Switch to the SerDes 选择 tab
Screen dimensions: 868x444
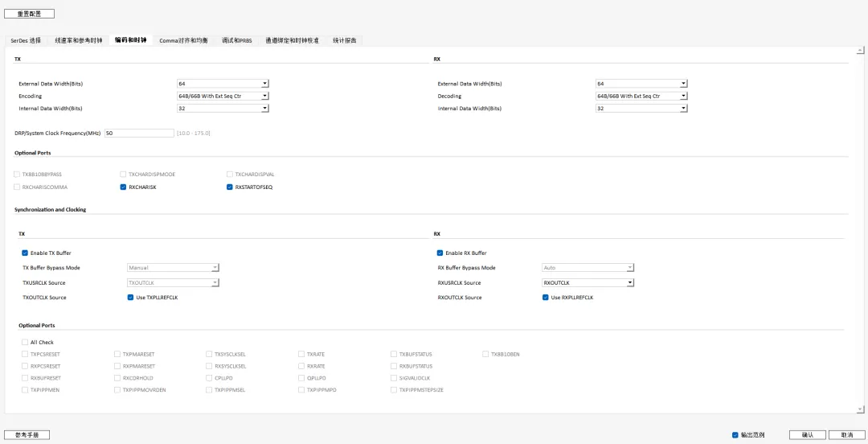tap(26, 40)
